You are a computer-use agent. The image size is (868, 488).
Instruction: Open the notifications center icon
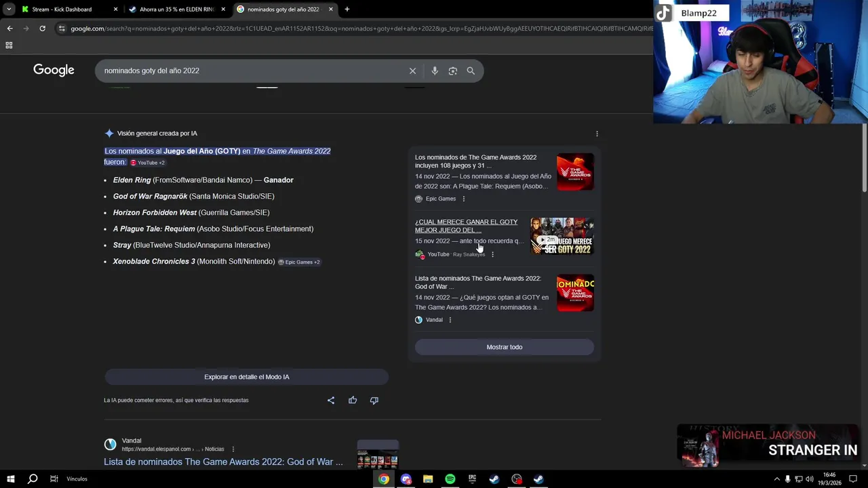click(853, 479)
